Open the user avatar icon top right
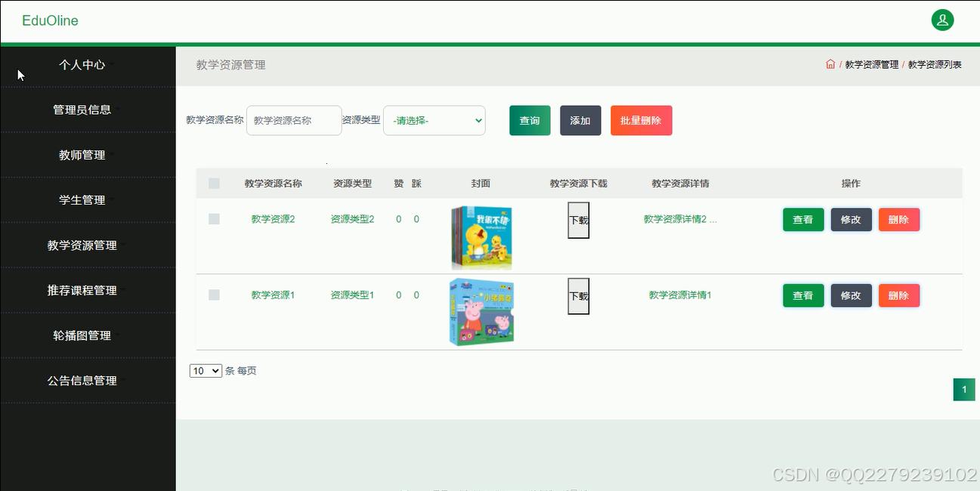 click(x=942, y=20)
